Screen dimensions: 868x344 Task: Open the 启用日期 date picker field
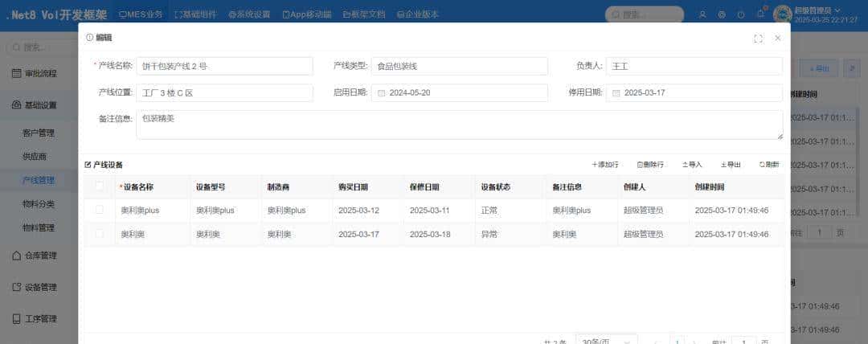click(x=460, y=93)
